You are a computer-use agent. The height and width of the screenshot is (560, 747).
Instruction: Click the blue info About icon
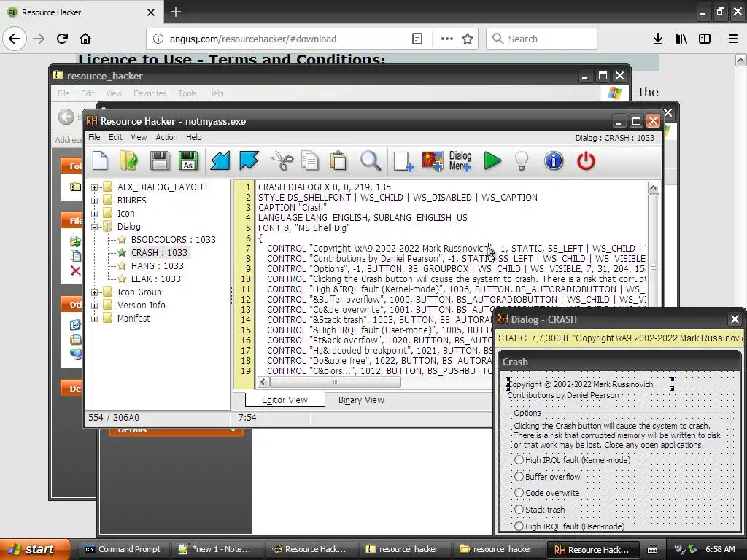click(x=554, y=161)
